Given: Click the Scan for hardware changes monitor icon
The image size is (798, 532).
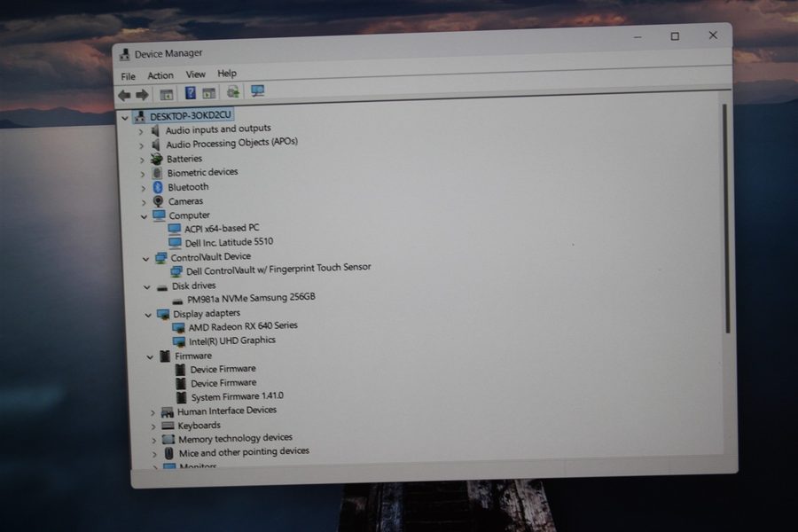Looking at the screenshot, I should point(257,91).
